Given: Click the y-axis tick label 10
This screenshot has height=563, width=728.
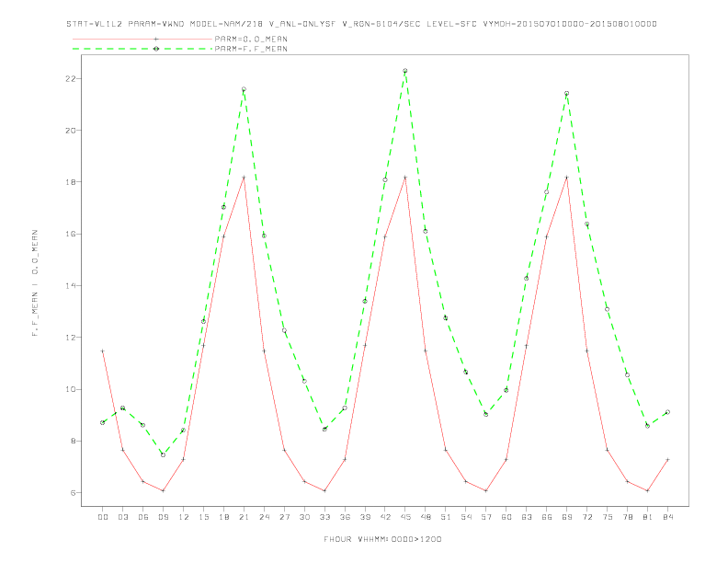Looking at the screenshot, I should tap(71, 389).
